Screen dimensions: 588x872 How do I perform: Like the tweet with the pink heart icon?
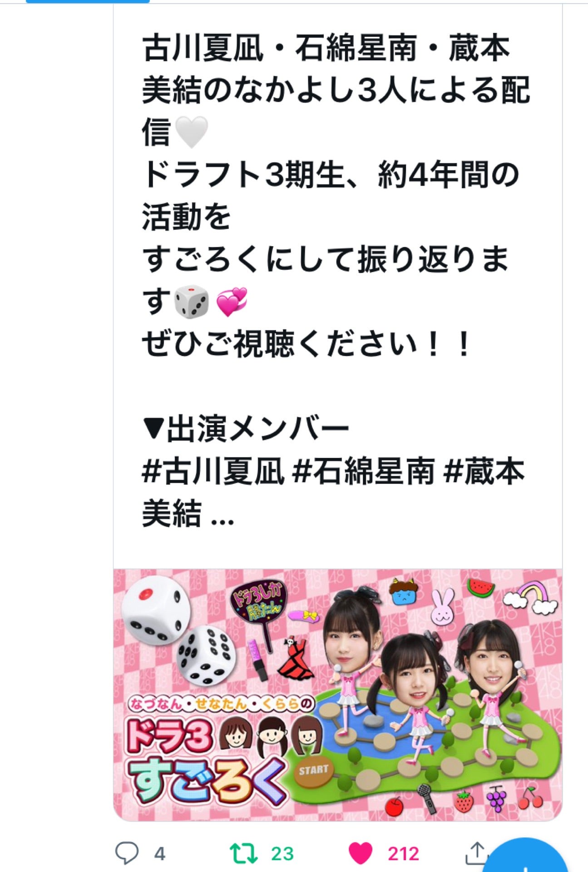pyautogui.click(x=361, y=853)
